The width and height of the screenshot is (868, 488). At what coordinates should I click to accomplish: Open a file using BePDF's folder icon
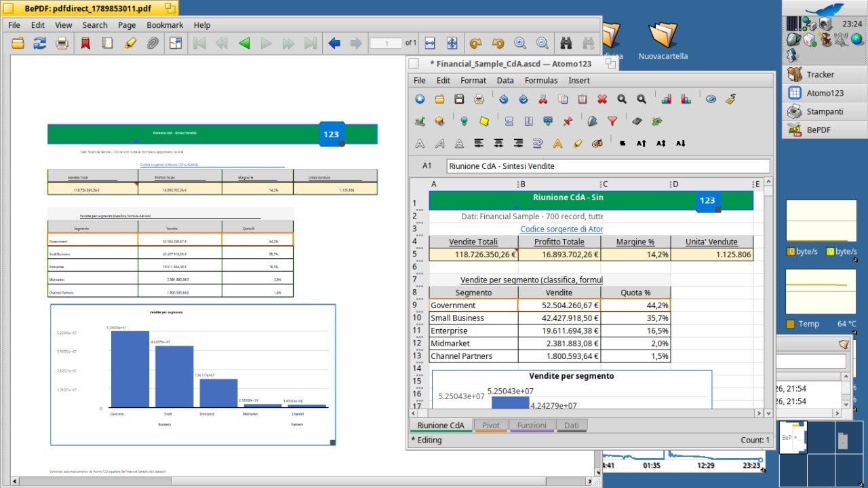click(x=18, y=43)
